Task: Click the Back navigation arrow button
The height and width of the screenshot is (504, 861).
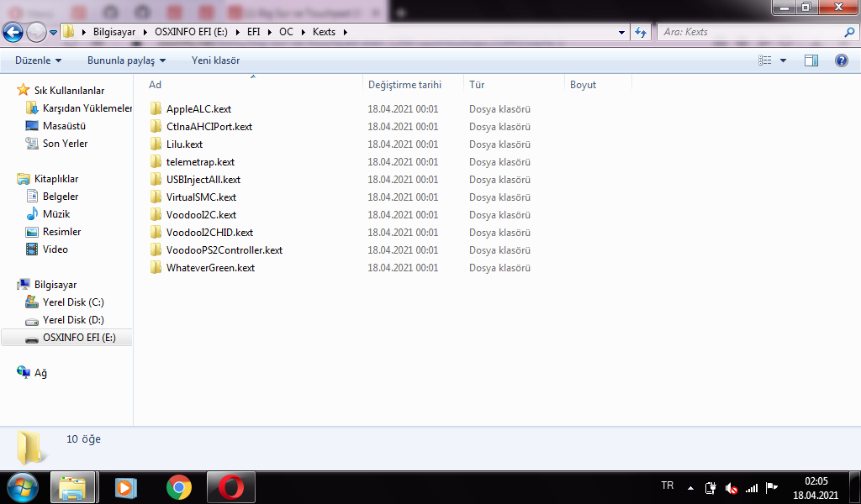Action: pos(13,33)
